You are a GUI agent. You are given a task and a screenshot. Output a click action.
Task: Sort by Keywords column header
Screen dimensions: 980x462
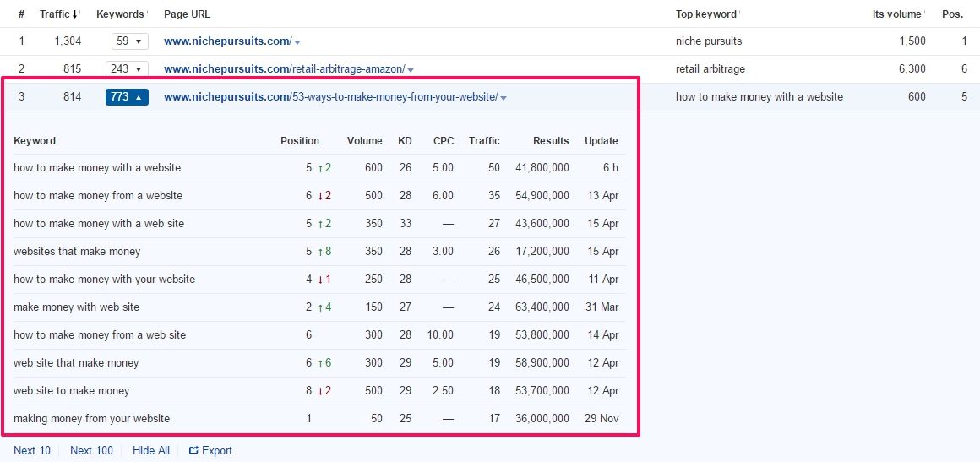[121, 14]
